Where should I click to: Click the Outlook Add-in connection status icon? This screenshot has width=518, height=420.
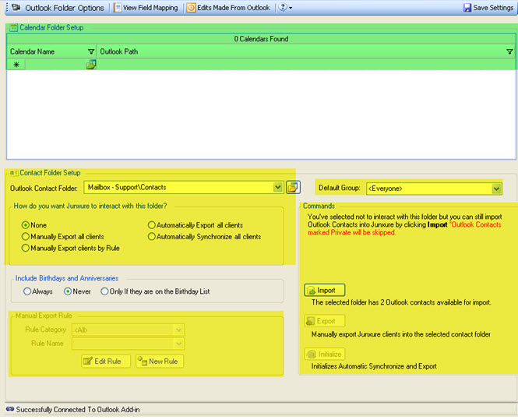coord(10,409)
